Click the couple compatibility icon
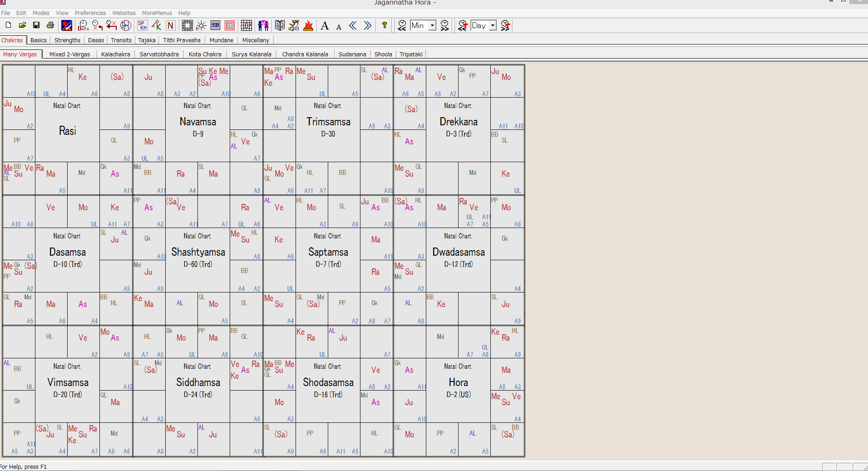The width and height of the screenshot is (868, 471). click(263, 25)
